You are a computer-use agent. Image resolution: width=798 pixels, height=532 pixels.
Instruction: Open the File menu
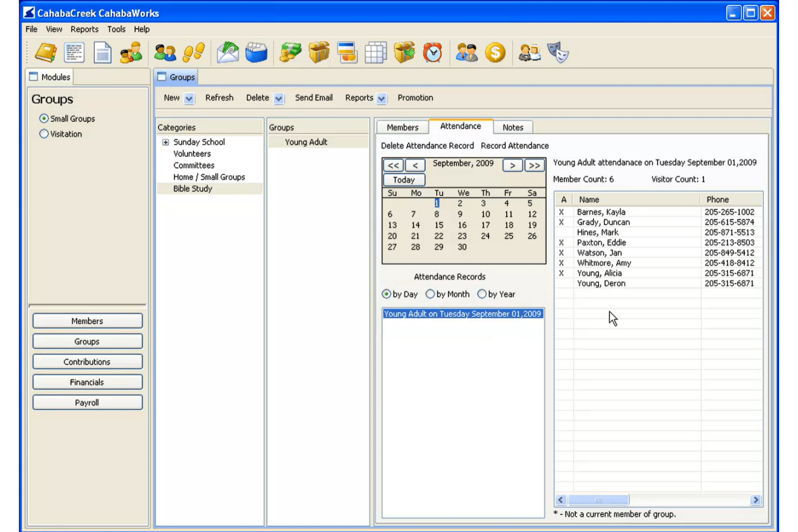[32, 29]
